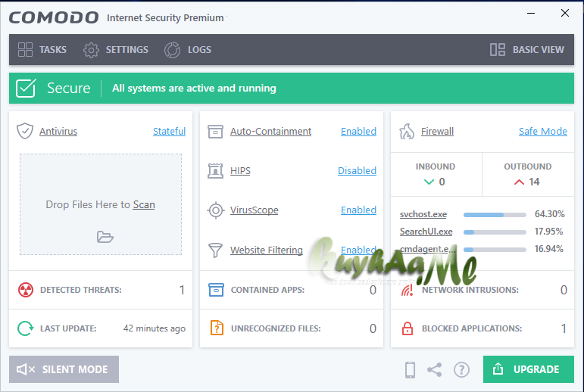This screenshot has height=392, width=584.
Task: Click the Auto-Containment box icon
Action: pyautogui.click(x=215, y=132)
